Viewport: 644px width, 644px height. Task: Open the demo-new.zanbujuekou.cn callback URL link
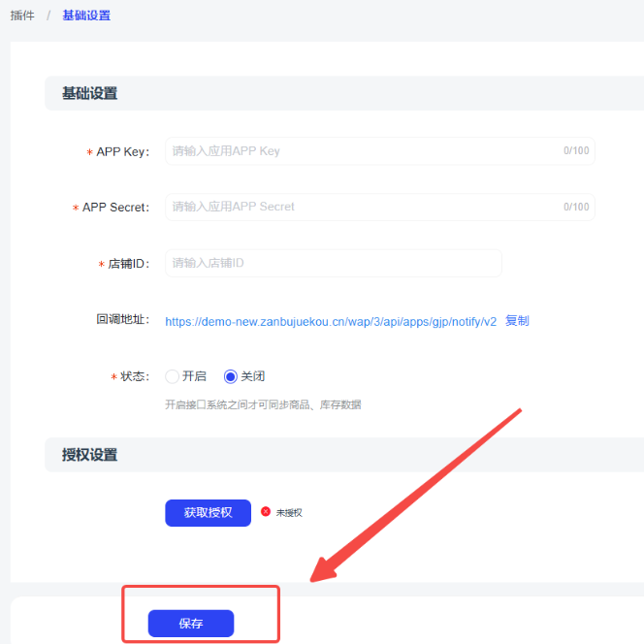[331, 321]
